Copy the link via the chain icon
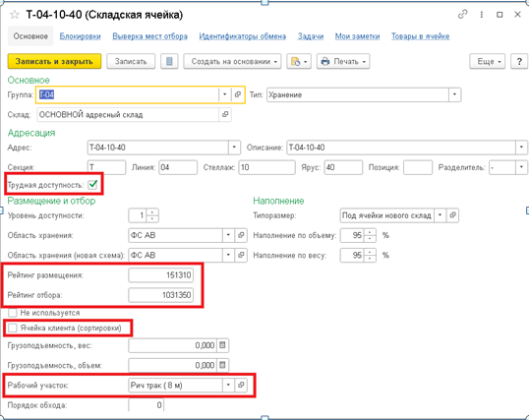Image resolution: width=529 pixels, height=420 pixels. click(462, 15)
